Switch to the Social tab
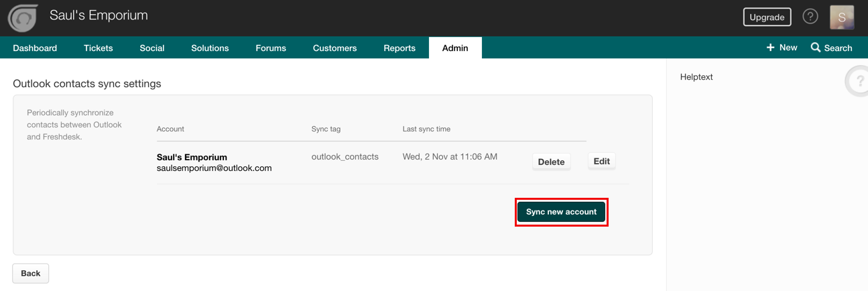This screenshot has height=291, width=868. click(x=152, y=48)
